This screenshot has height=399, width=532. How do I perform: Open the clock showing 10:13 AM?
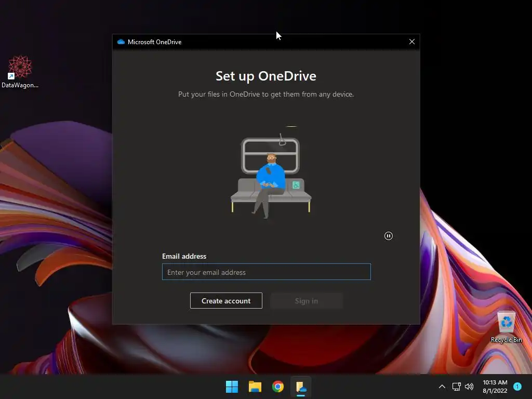click(495, 387)
